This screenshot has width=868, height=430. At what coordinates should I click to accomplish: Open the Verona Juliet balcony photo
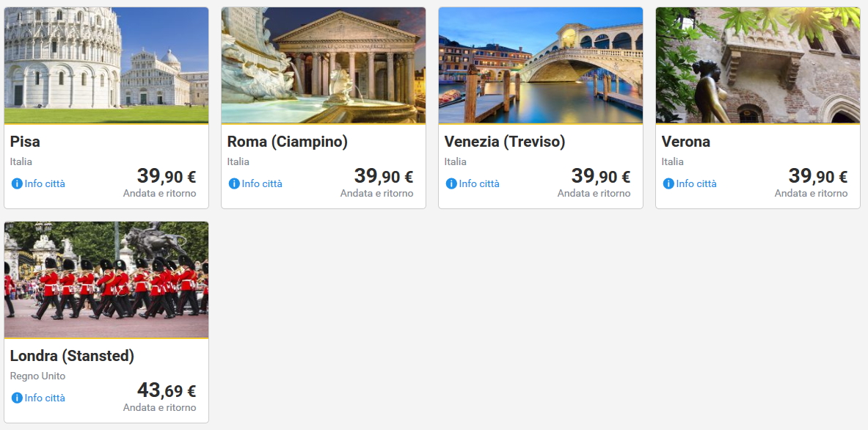[x=758, y=65]
